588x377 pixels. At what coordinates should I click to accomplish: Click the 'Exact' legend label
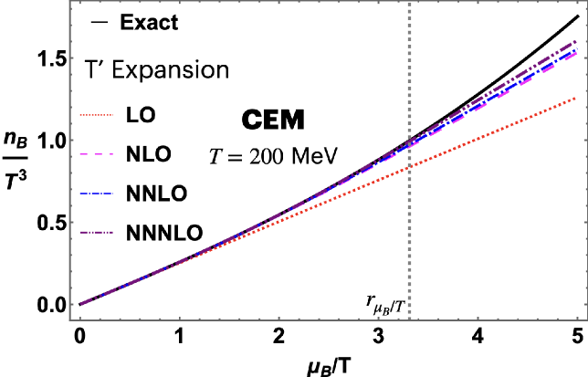149,23
